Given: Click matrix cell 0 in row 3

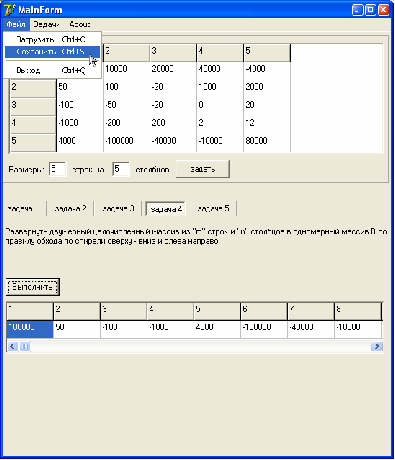Looking at the screenshot, I should [x=220, y=106].
